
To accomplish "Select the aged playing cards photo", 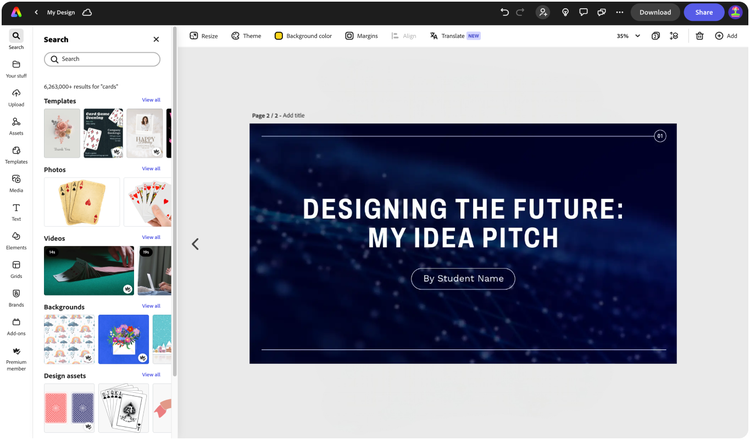I will (x=82, y=202).
